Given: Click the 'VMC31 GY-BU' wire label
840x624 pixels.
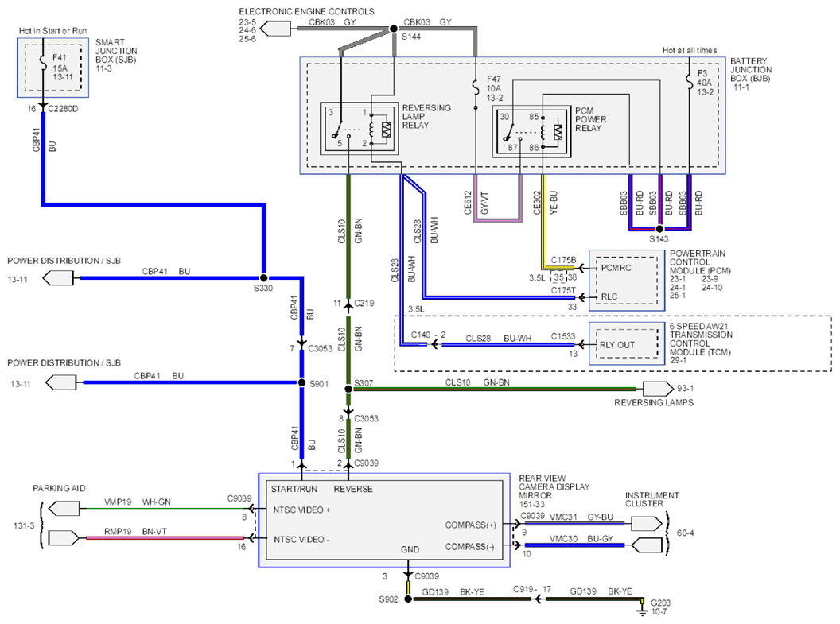Looking at the screenshot, I should [x=581, y=517].
